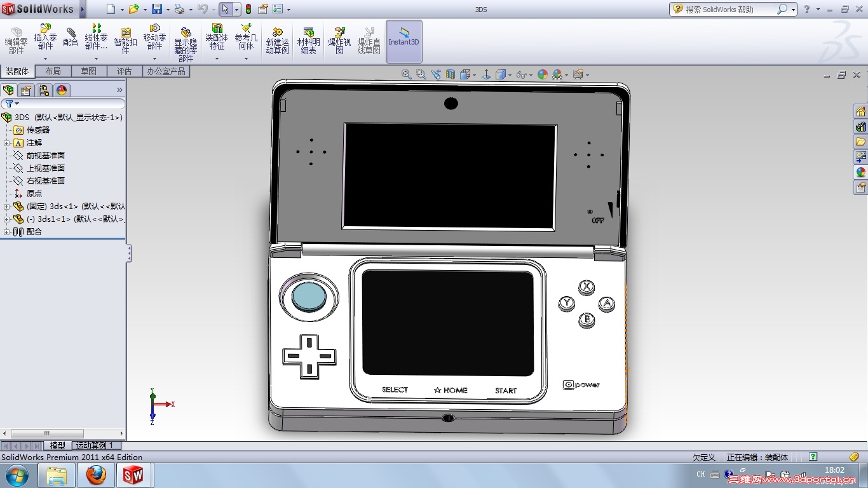
Task: Save the assembly with the floppy disk icon
Action: tap(157, 9)
